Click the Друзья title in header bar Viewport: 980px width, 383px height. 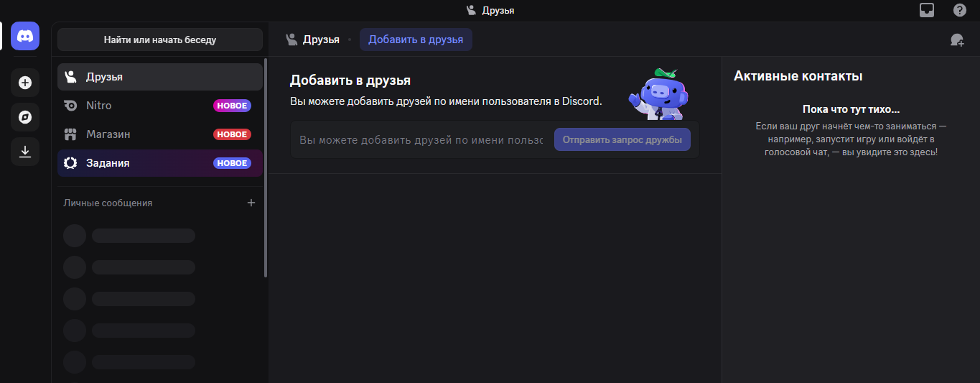coord(321,40)
